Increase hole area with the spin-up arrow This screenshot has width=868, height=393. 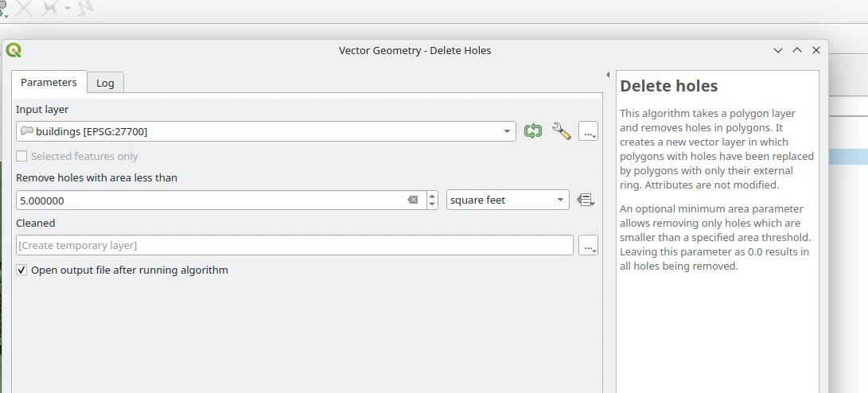point(432,196)
